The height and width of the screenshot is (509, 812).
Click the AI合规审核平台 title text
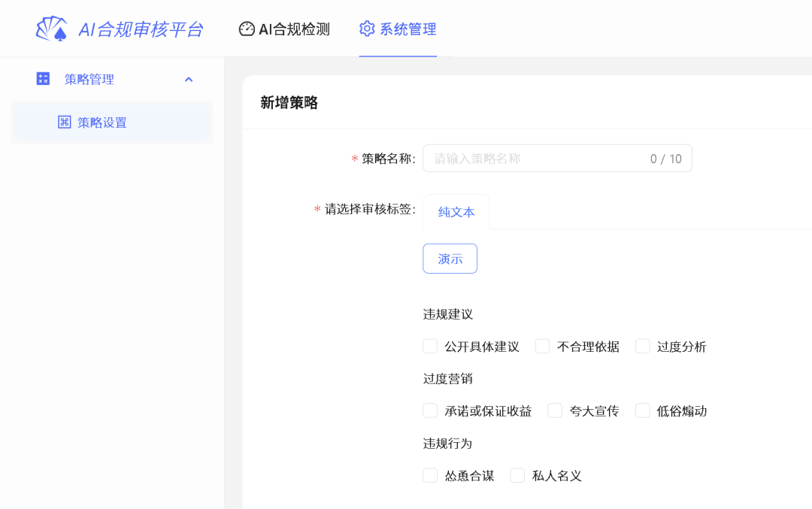[141, 29]
